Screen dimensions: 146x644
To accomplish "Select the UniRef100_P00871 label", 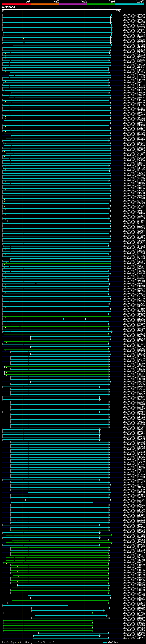I will (134, 422).
